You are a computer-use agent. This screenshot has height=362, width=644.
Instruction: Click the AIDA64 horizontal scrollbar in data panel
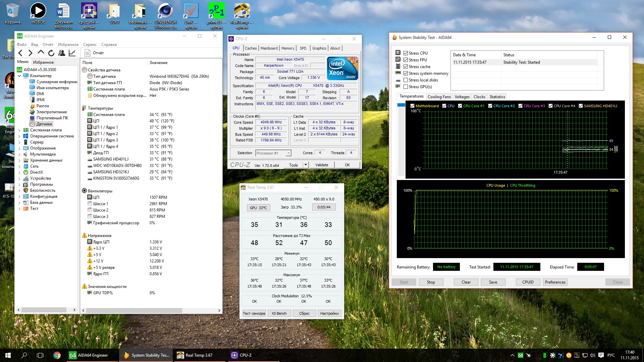[134, 310]
